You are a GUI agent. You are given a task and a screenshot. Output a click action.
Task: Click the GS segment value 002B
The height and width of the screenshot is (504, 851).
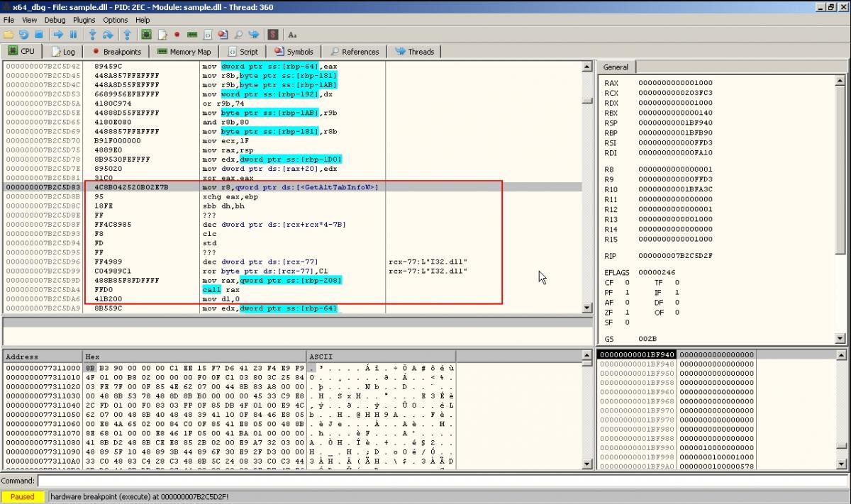click(647, 339)
